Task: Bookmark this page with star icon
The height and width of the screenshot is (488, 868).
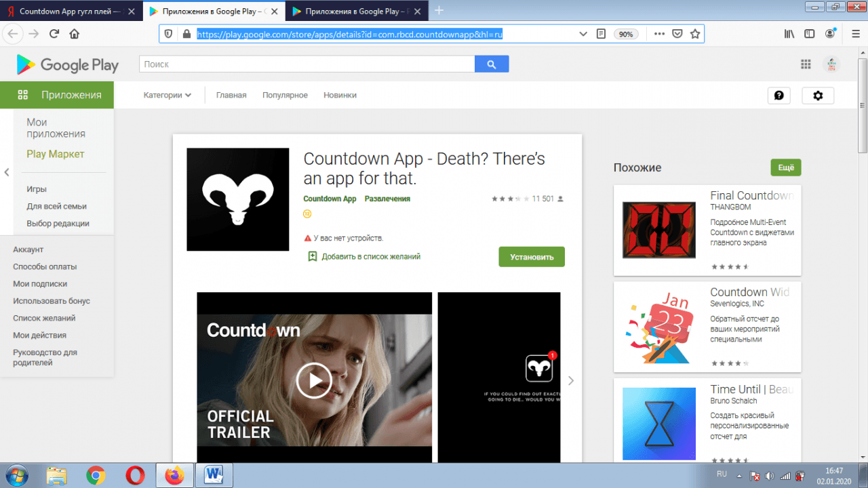Action: [x=695, y=34]
